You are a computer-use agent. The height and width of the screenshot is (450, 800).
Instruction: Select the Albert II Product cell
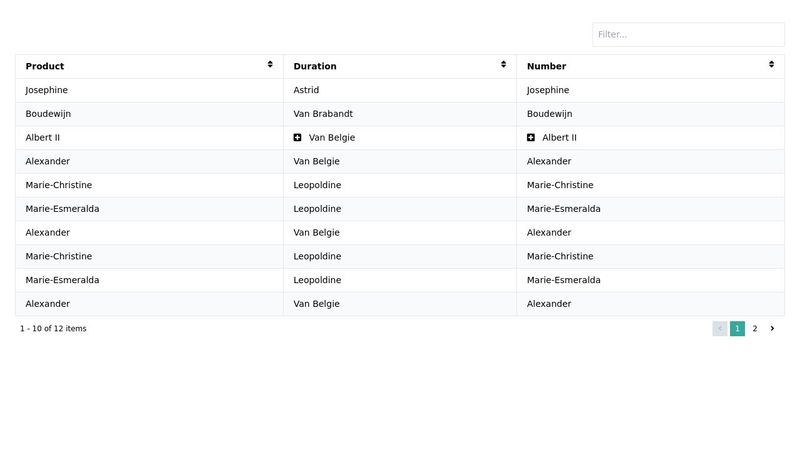pyautogui.click(x=43, y=137)
